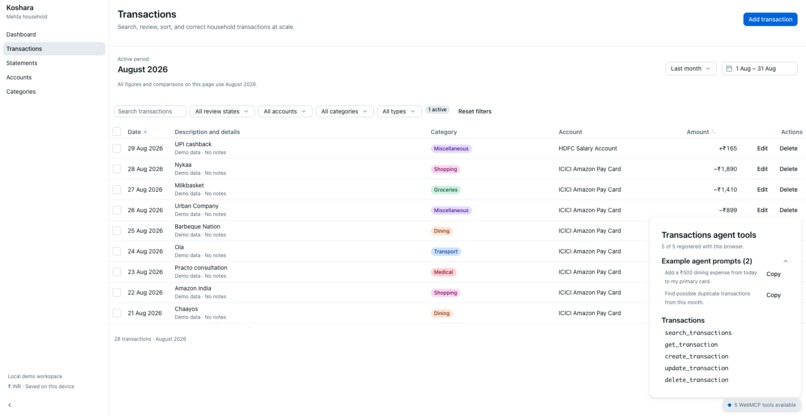Edit the Milkbasket transaction
The width and height of the screenshot is (806, 416).
coord(762,189)
